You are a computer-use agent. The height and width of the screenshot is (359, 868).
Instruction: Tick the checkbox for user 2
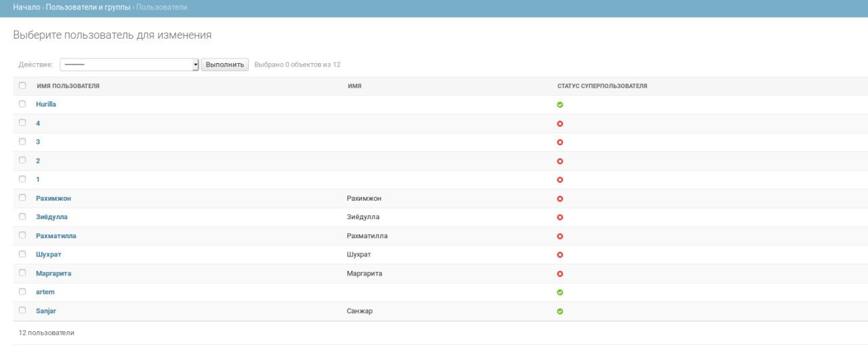tap(22, 160)
